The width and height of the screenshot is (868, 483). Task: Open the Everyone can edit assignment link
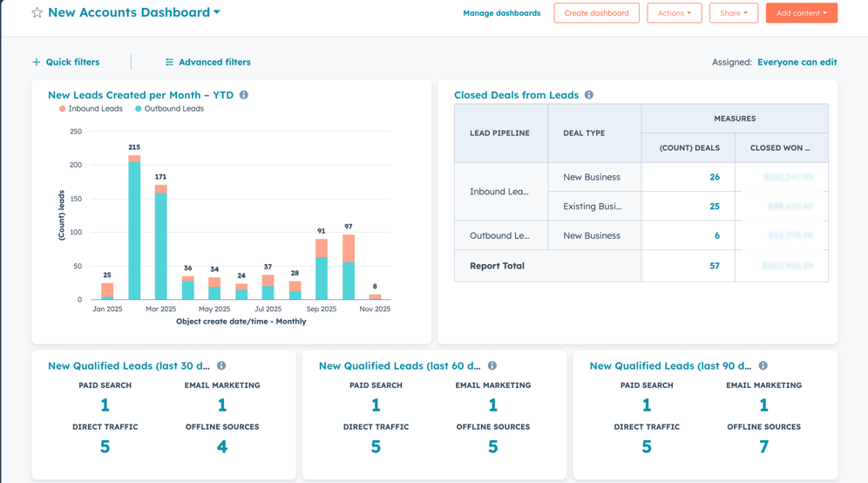pos(797,63)
